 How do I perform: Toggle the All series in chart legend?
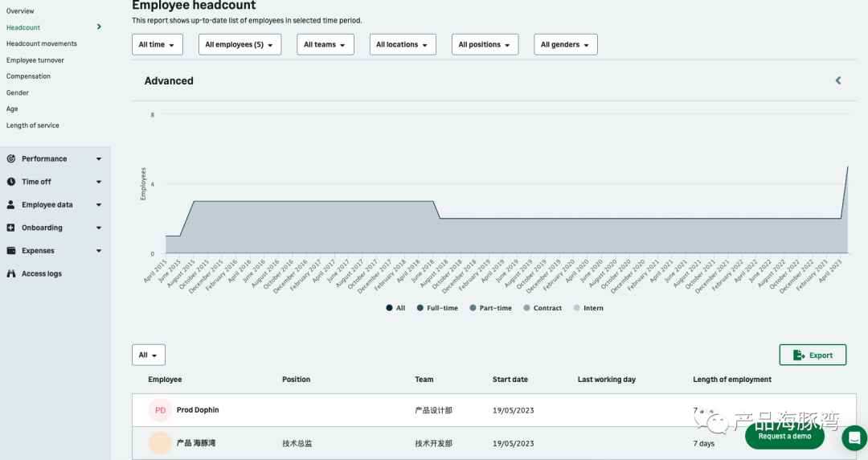point(395,308)
